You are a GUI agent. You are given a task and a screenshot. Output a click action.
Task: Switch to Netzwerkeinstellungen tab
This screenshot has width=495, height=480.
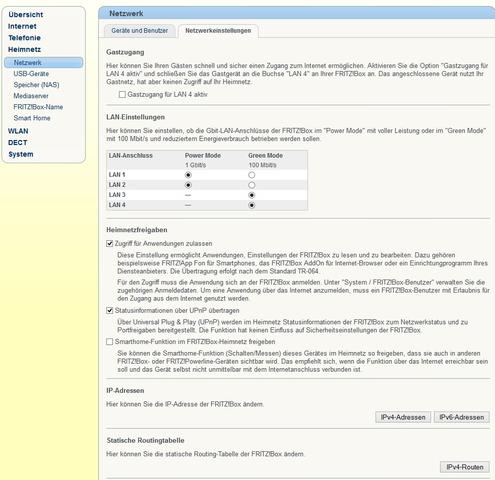click(218, 31)
